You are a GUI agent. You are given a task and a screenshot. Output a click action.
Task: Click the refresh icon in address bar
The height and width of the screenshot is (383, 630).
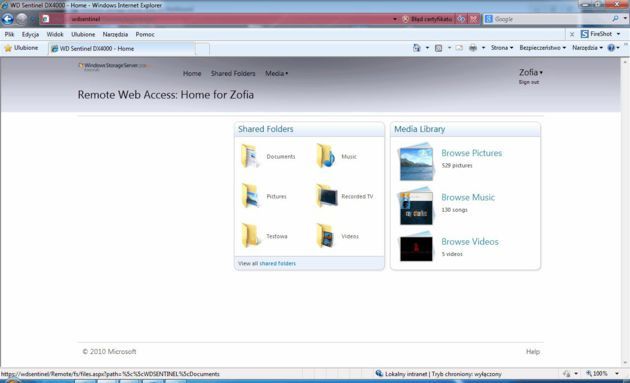click(x=461, y=19)
